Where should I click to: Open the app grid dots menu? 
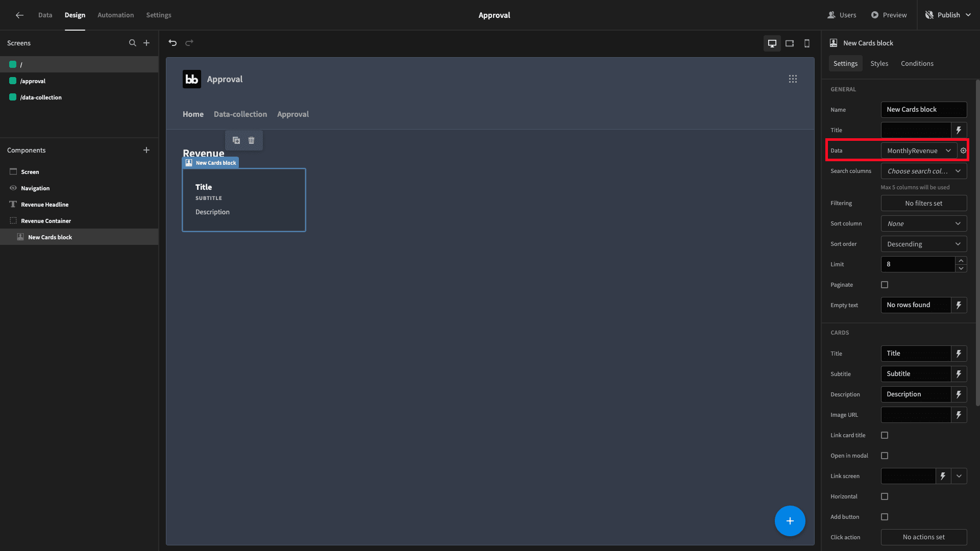pyautogui.click(x=793, y=79)
